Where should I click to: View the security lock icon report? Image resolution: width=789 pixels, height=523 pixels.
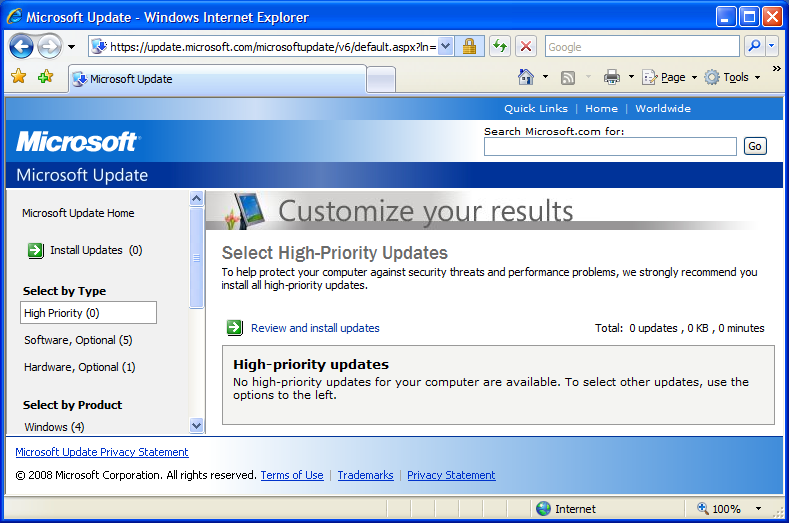coord(469,47)
